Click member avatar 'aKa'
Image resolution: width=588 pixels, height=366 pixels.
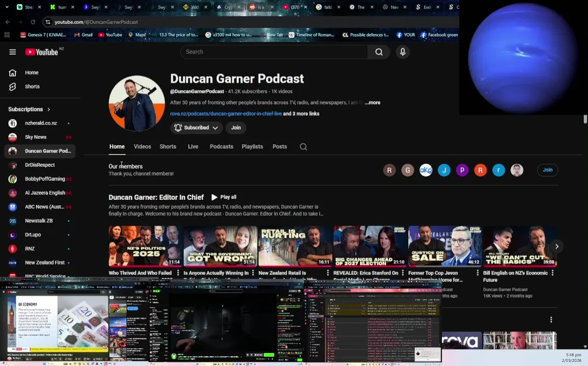tap(425, 170)
